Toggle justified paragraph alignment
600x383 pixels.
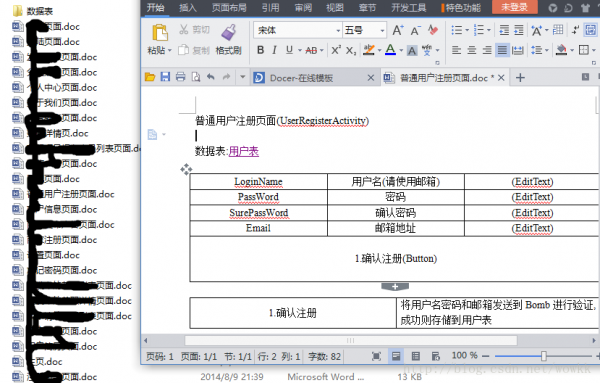point(502,50)
